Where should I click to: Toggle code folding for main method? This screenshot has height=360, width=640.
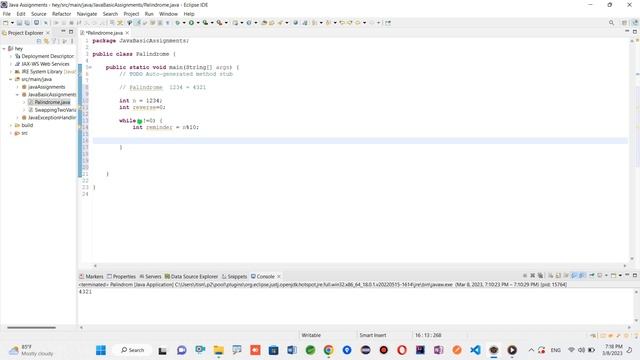coord(89,67)
